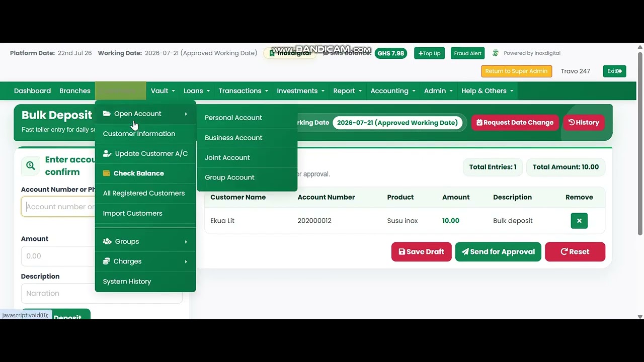Screen dimensions: 644x362
Task: Click Update Customer A/C menu entry
Action: point(145,153)
